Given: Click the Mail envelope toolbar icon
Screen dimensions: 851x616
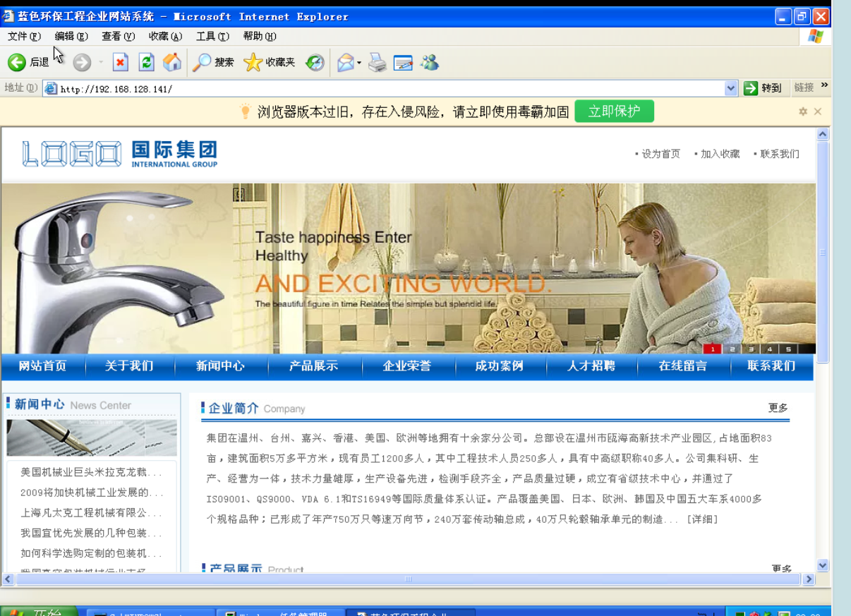Looking at the screenshot, I should point(345,63).
